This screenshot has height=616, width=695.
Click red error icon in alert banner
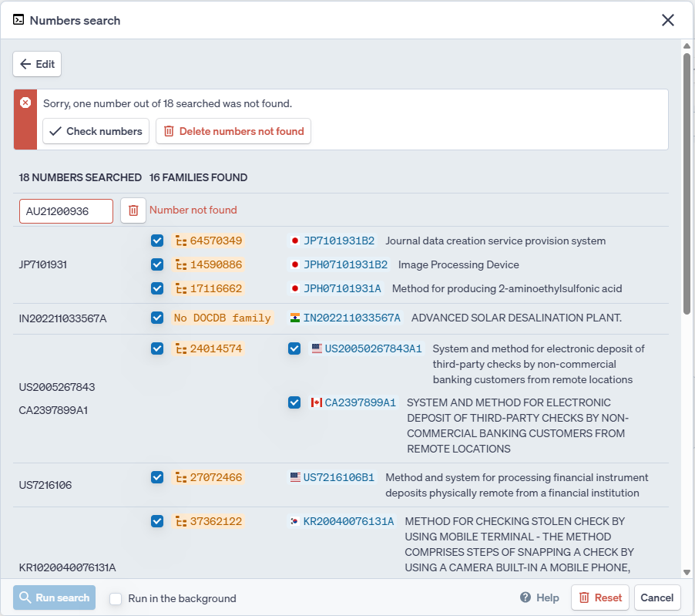click(25, 103)
